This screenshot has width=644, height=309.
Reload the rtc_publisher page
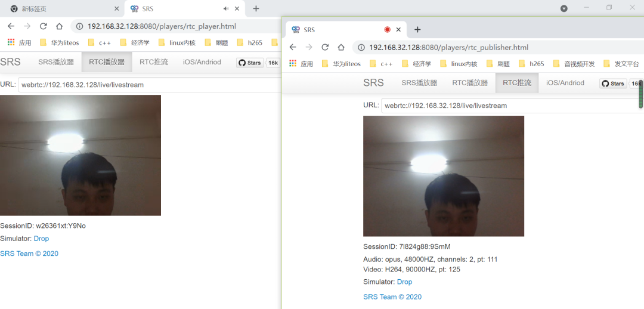click(x=325, y=47)
